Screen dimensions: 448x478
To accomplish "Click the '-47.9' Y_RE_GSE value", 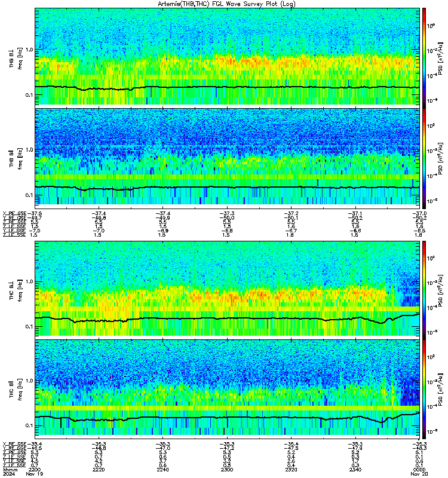I will click(x=355, y=449).
